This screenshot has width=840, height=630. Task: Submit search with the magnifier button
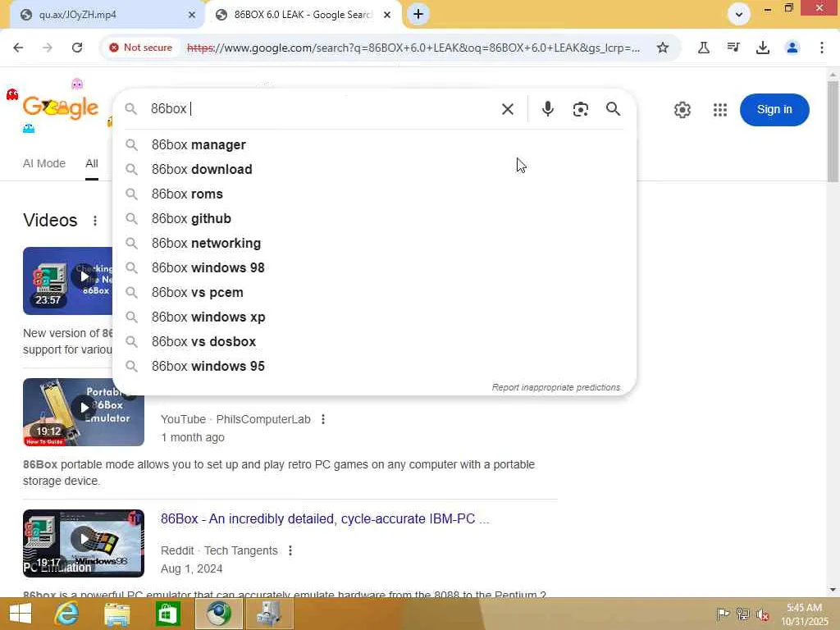click(613, 109)
